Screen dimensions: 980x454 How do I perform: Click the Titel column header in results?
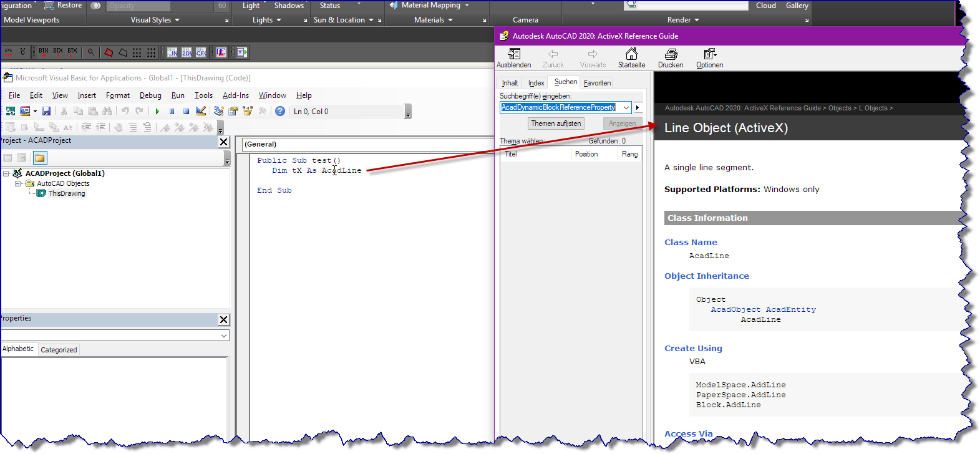click(x=536, y=154)
